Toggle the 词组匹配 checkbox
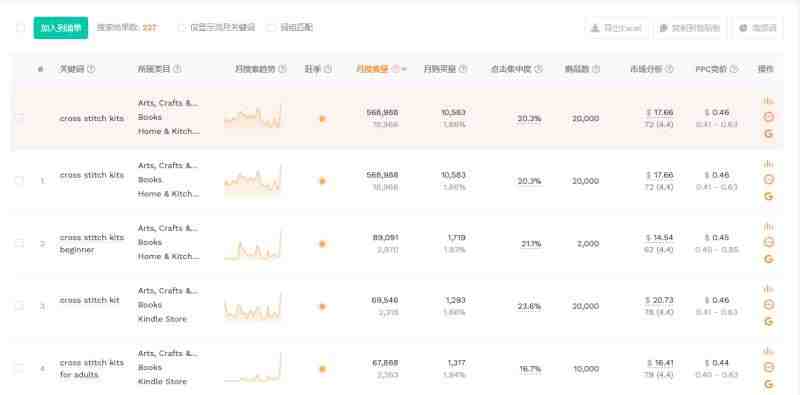The image size is (800, 395). click(x=271, y=28)
